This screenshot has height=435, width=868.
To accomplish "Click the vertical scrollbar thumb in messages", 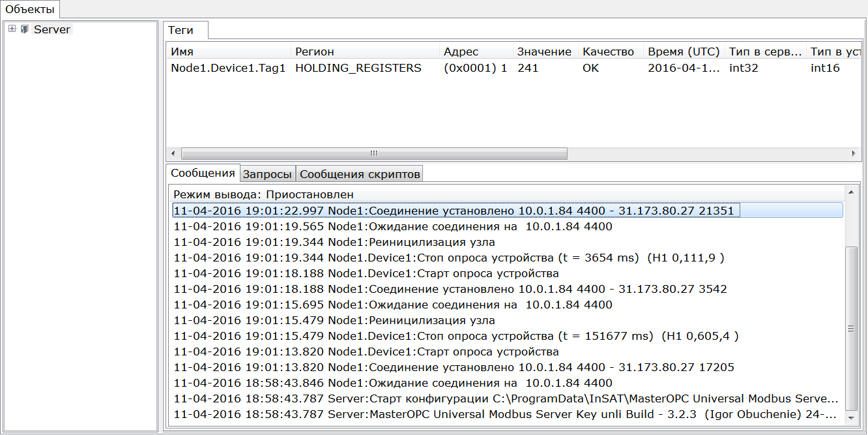I will 850,329.
